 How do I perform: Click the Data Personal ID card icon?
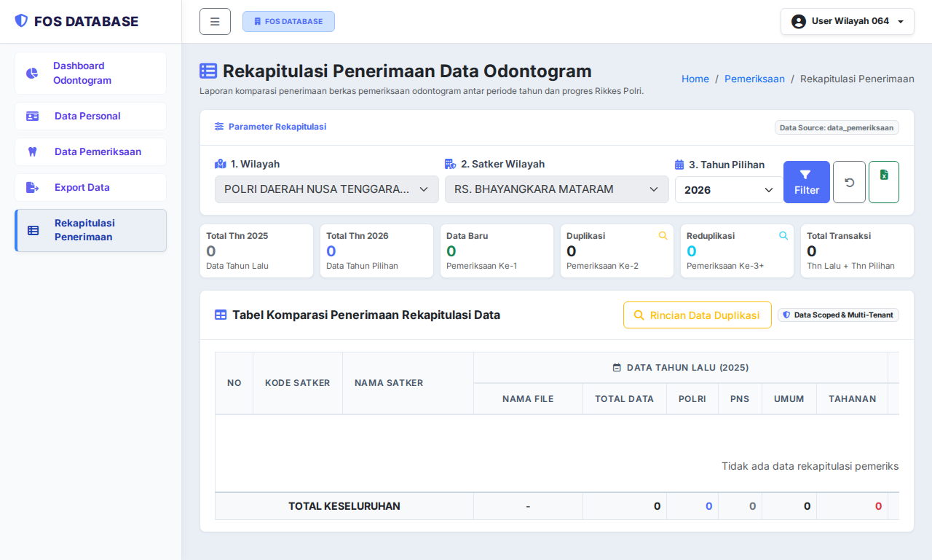point(33,116)
